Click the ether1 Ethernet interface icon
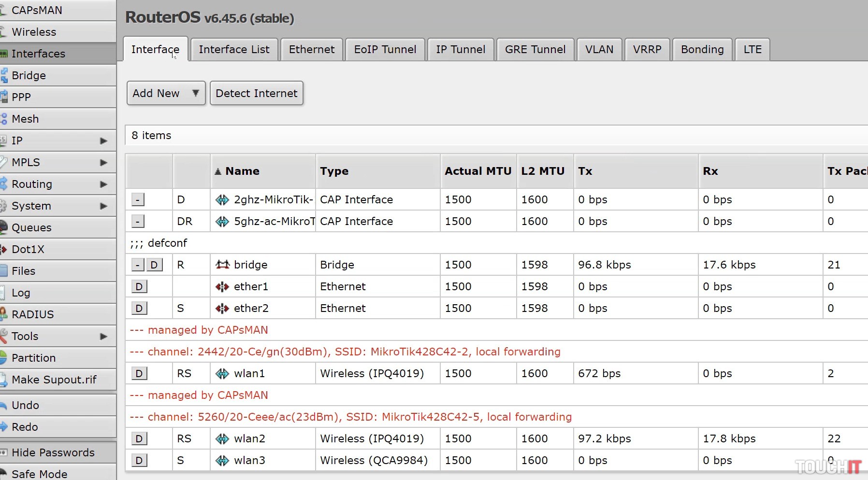The height and width of the screenshot is (480, 868). coord(222,287)
